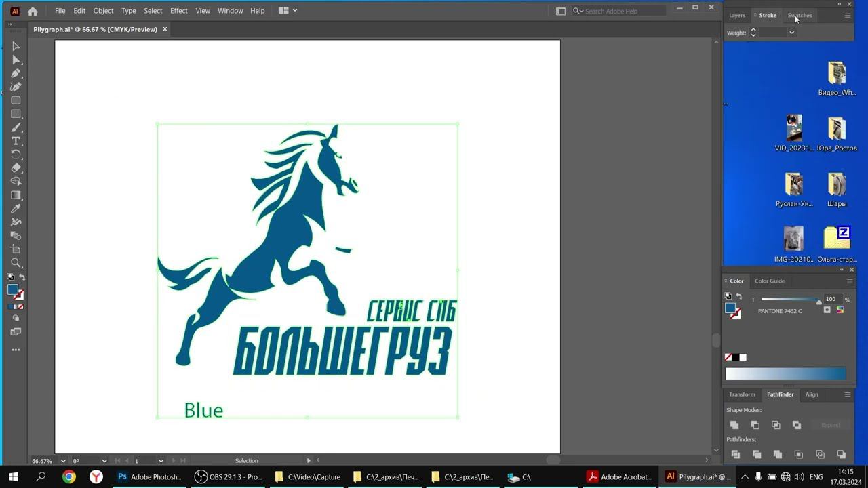Click Intersect shape mode

coord(776,425)
